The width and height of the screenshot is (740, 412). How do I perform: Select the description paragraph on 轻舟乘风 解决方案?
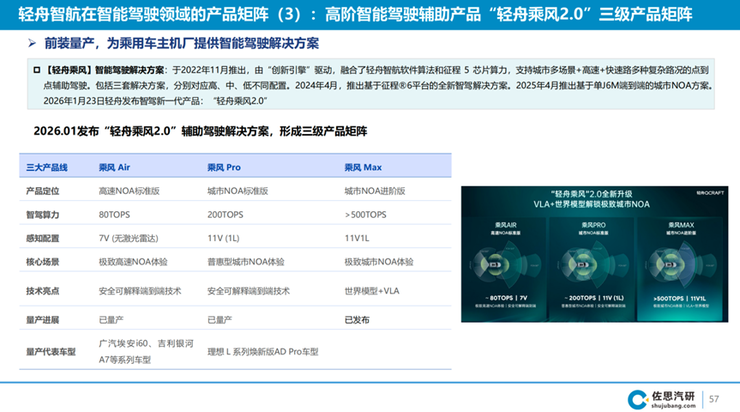pos(371,85)
